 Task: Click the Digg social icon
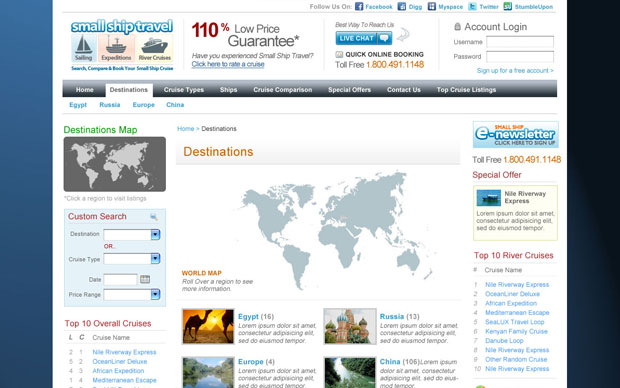402,6
